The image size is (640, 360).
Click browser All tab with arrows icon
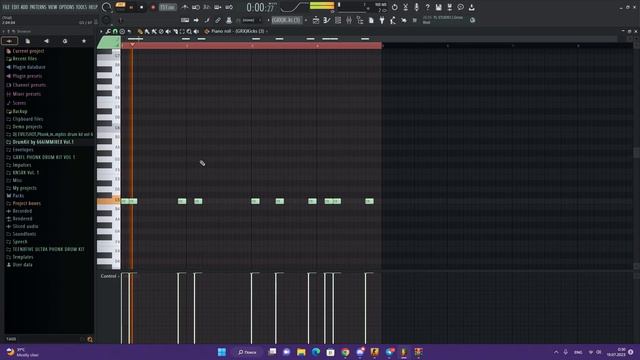[x=9, y=41]
